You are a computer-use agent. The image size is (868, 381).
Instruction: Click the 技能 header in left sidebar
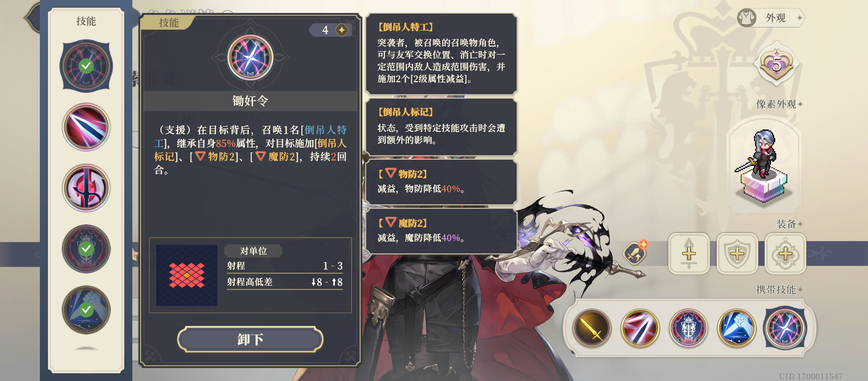pyautogui.click(x=86, y=21)
